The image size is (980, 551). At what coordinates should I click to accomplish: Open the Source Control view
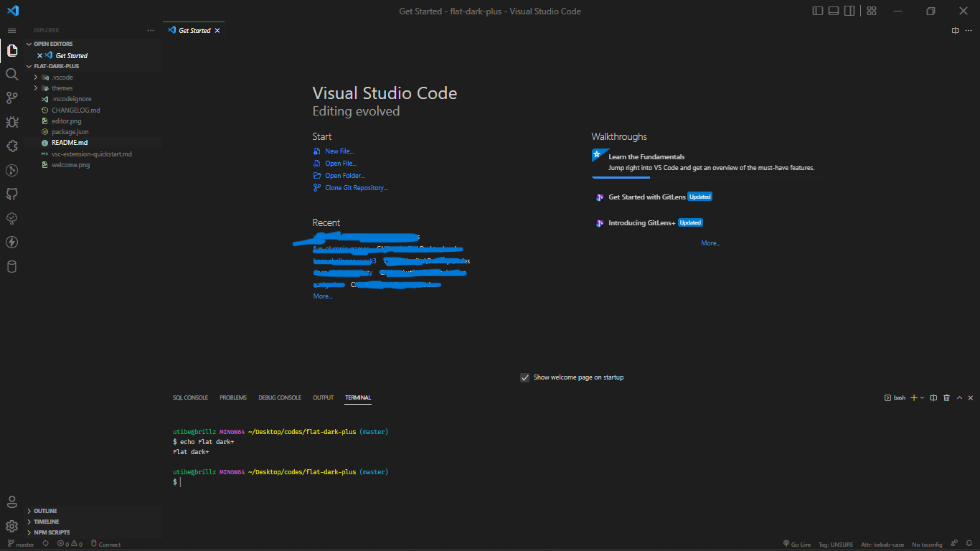[x=11, y=98]
